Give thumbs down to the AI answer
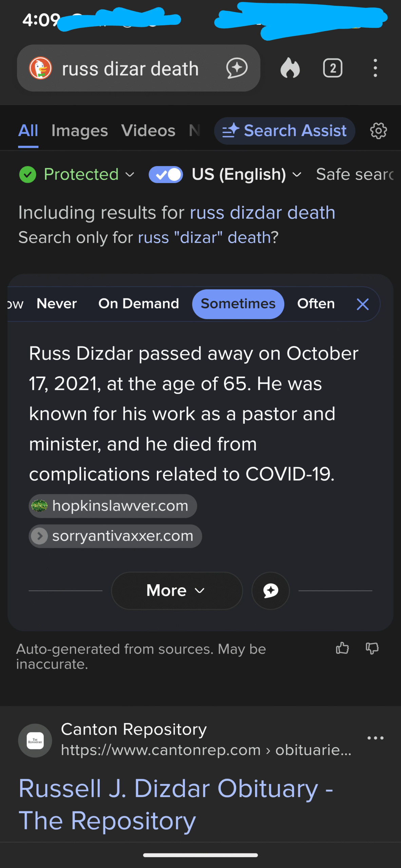Screen dimensions: 401x868 pos(372,648)
